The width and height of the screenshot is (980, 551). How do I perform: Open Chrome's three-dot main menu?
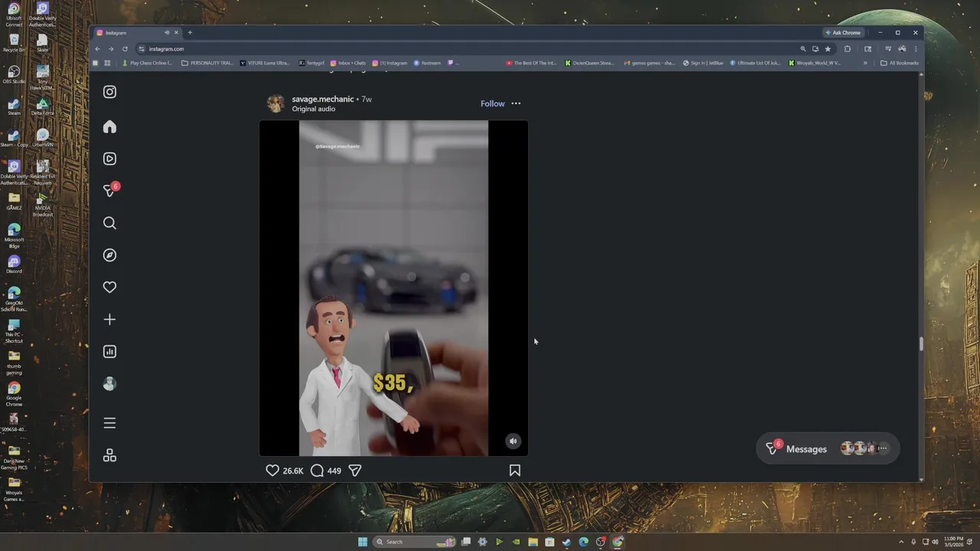click(x=915, y=49)
